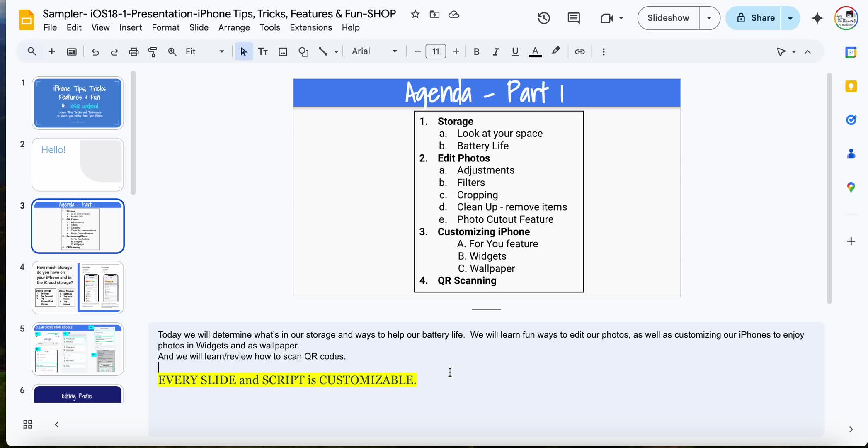Open Google Tasks side panel
The image size is (868, 448).
click(851, 120)
